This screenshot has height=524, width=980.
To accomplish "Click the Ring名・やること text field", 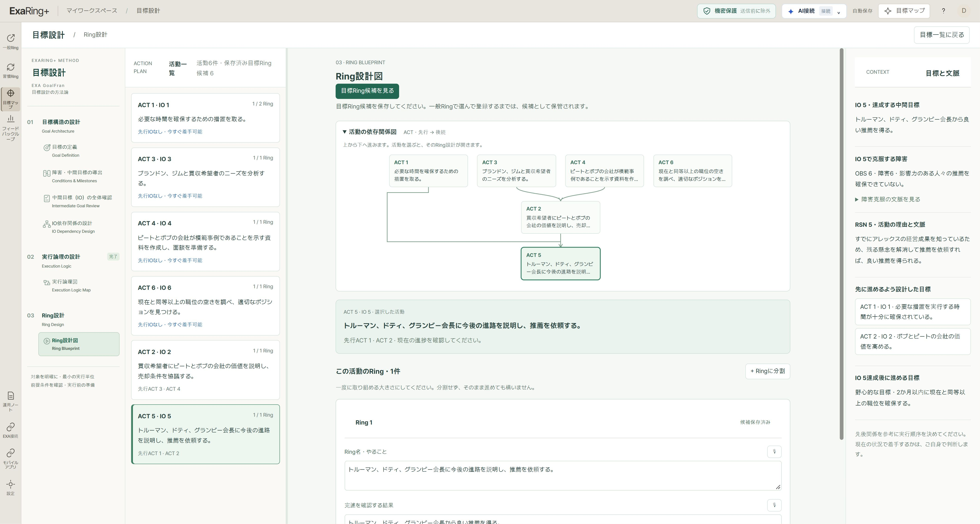I will (563, 475).
